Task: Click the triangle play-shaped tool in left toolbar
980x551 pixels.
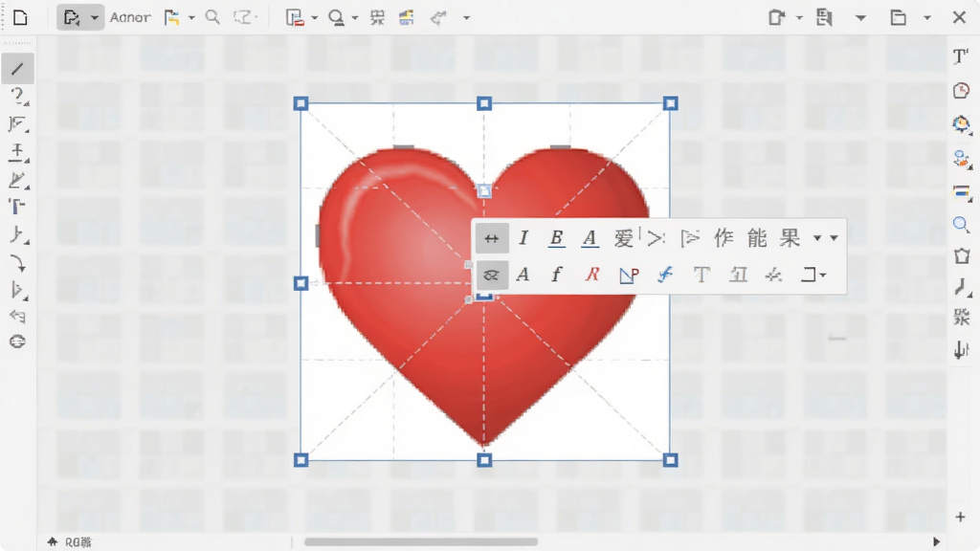Action: [18, 291]
